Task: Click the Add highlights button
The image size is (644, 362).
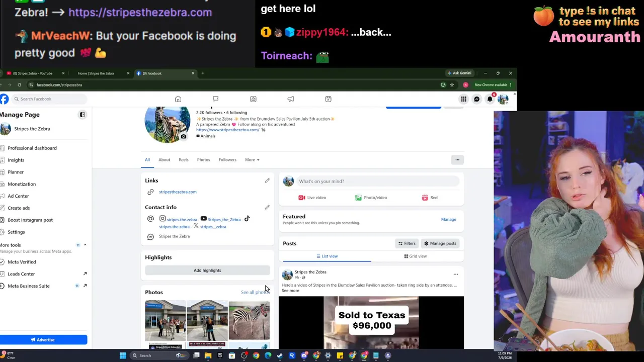Action: coord(207,270)
